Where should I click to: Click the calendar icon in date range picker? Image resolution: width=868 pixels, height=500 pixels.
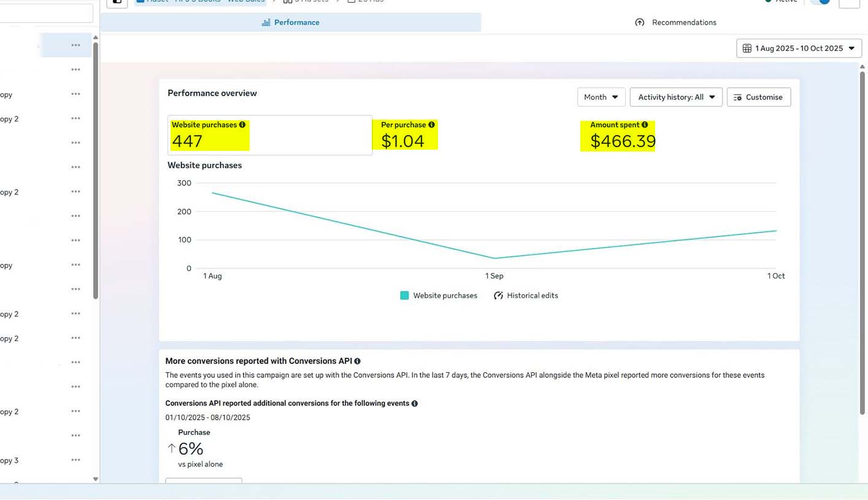tap(747, 48)
